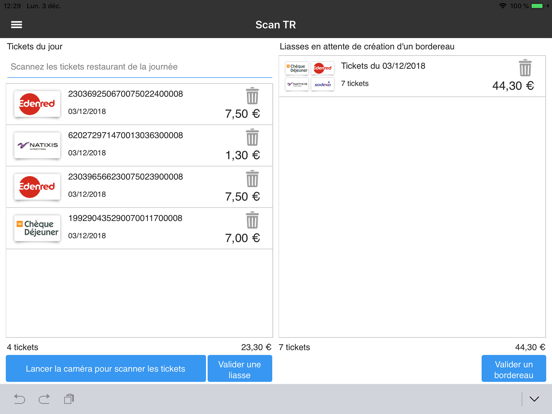The width and height of the screenshot is (552, 414).
Task: Select the Natixis ticket logo thumbnail
Action: (37, 145)
